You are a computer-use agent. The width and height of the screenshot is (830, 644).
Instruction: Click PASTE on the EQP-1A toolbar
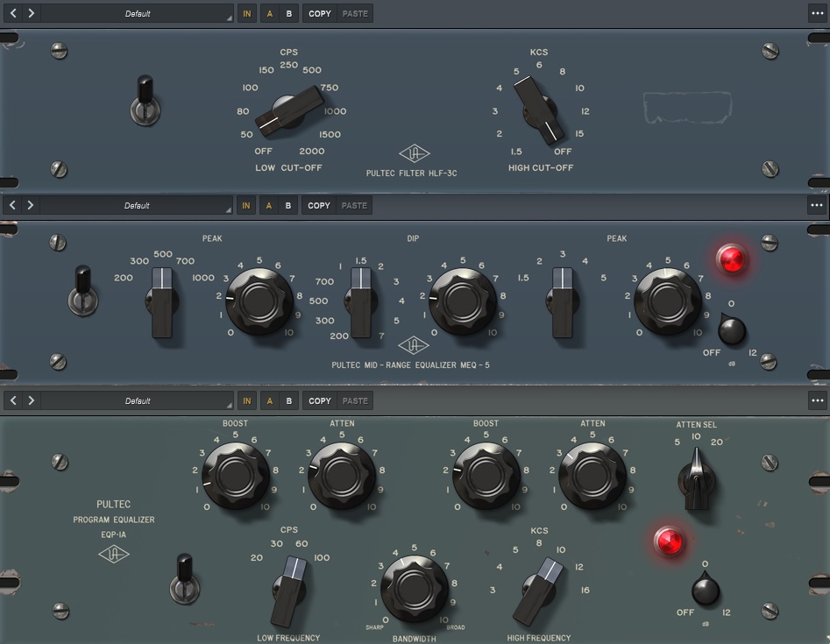pos(355,401)
